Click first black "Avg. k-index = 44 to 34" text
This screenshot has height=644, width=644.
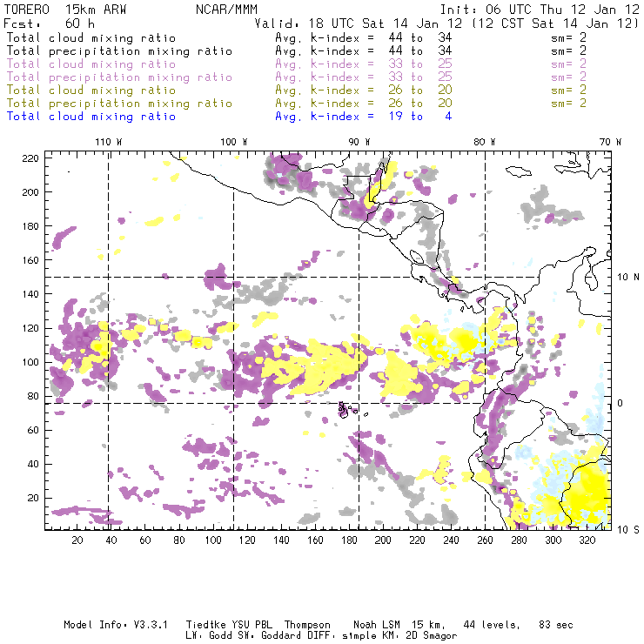click(364, 37)
